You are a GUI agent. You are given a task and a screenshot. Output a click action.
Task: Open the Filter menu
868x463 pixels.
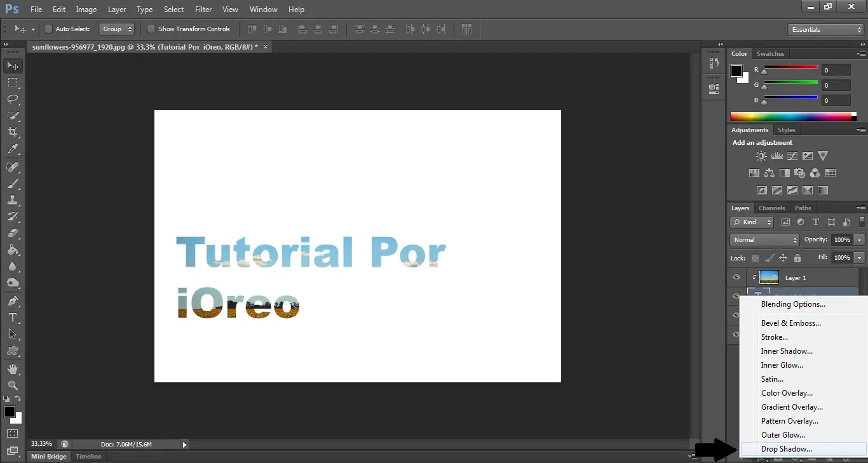[x=203, y=10]
